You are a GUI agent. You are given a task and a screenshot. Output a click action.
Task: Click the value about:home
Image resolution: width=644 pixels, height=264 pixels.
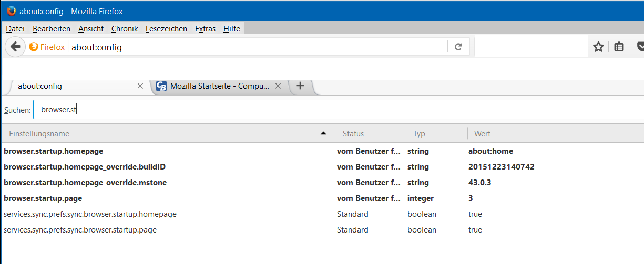point(490,151)
